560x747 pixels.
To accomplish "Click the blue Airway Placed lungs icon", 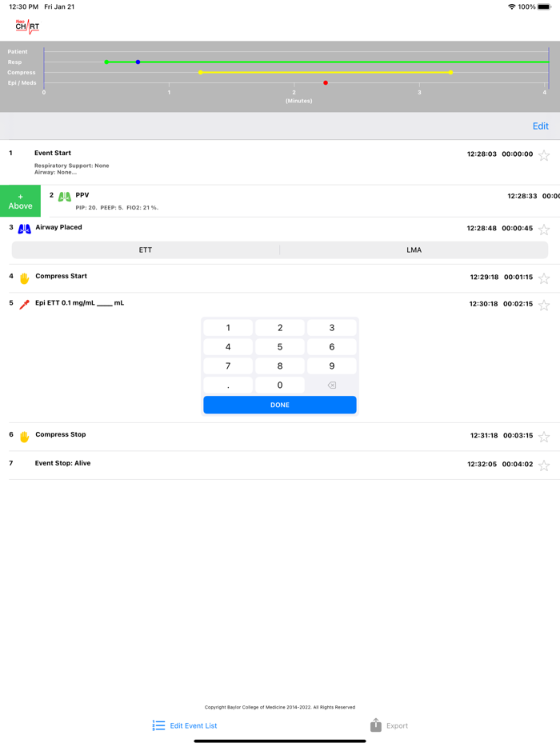I will 24,229.
